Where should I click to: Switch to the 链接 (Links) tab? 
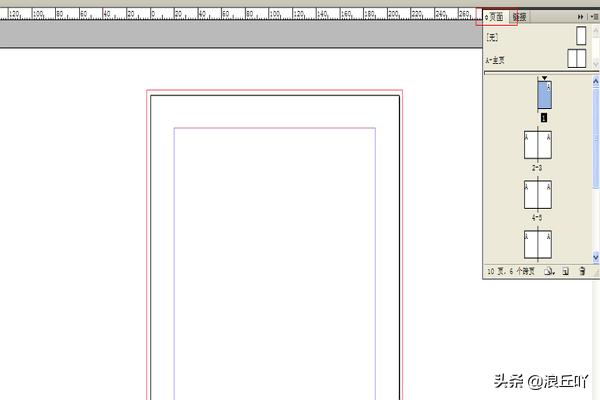click(520, 17)
